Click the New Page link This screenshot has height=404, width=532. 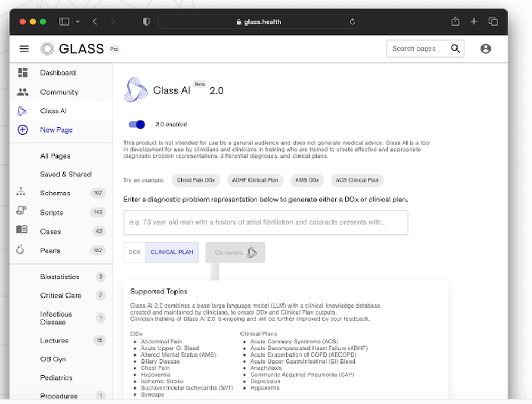coord(57,130)
